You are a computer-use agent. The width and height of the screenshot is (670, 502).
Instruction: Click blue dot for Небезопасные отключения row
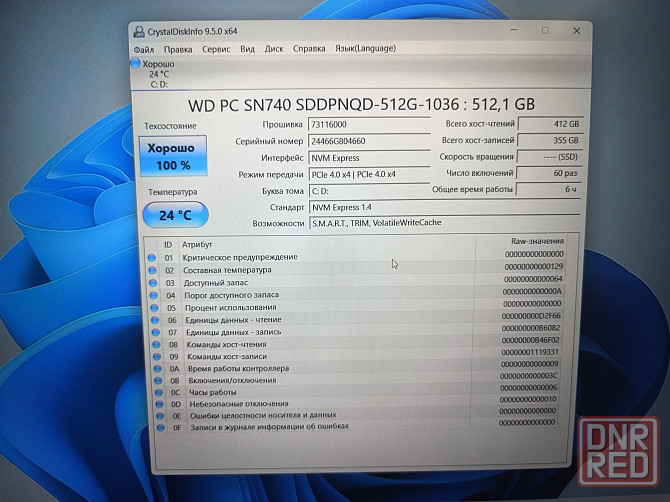click(153, 403)
